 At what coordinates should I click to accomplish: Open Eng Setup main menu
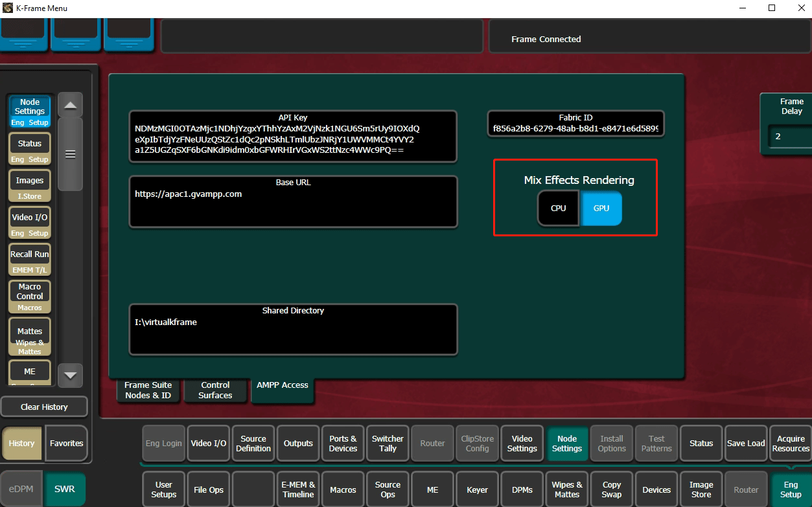(791, 490)
